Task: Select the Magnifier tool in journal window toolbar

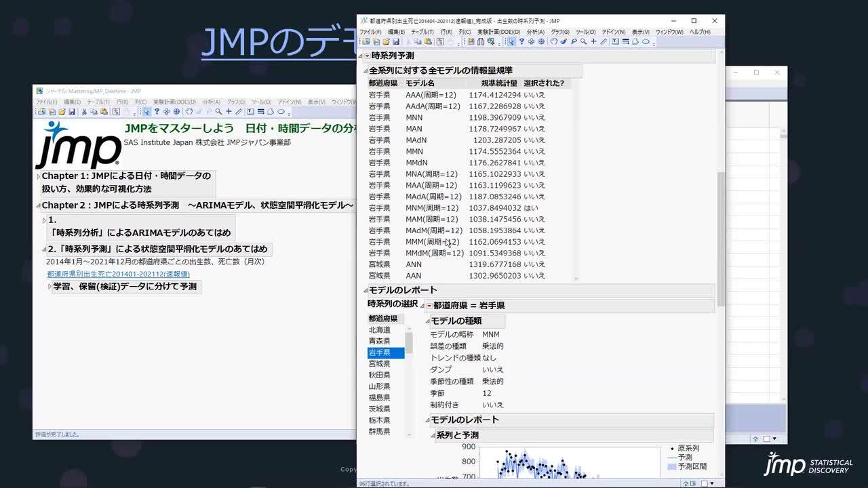Action: pos(219,112)
